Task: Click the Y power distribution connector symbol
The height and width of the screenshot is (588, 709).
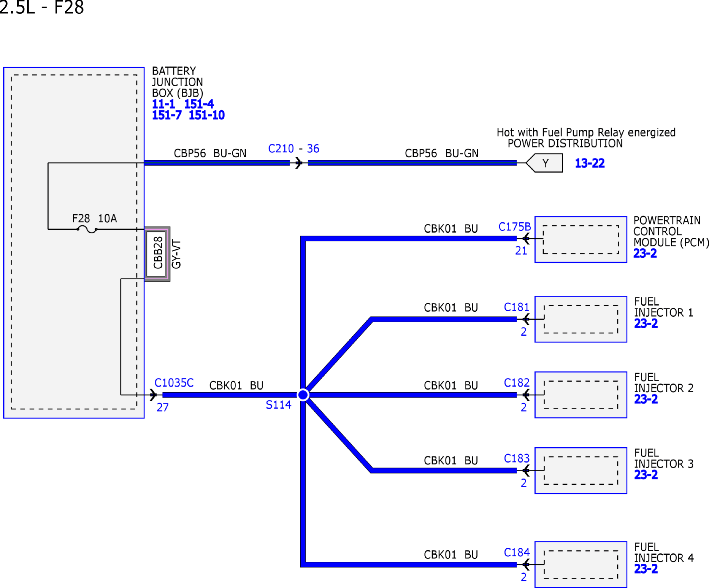Action: 544,163
